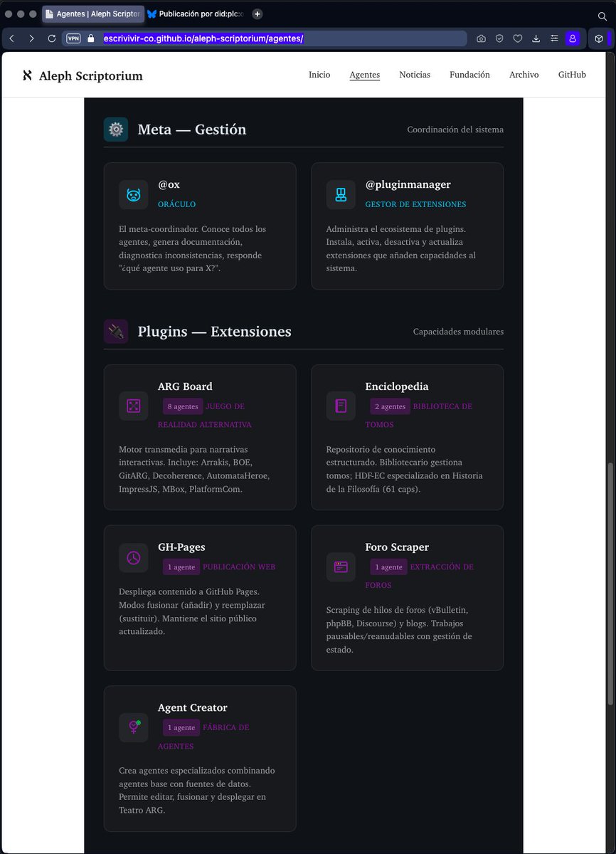Click the Enciclopedia book icon
The image size is (616, 854).
point(341,406)
